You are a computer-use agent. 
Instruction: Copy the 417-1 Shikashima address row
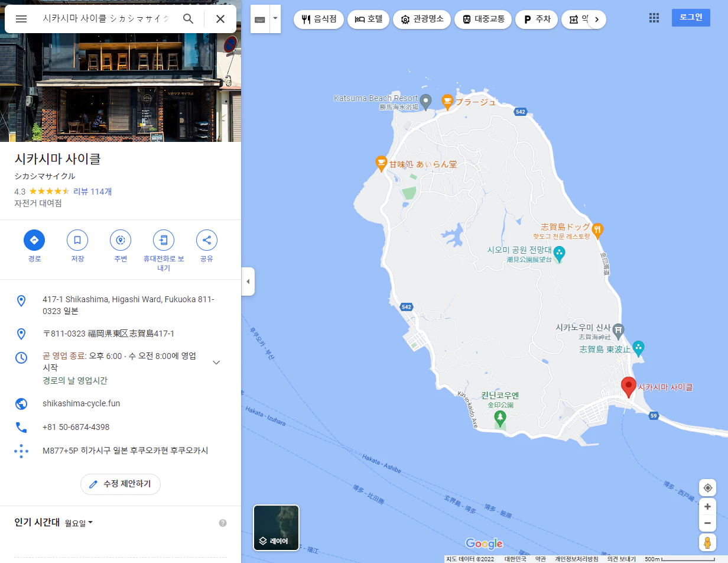tap(121, 305)
